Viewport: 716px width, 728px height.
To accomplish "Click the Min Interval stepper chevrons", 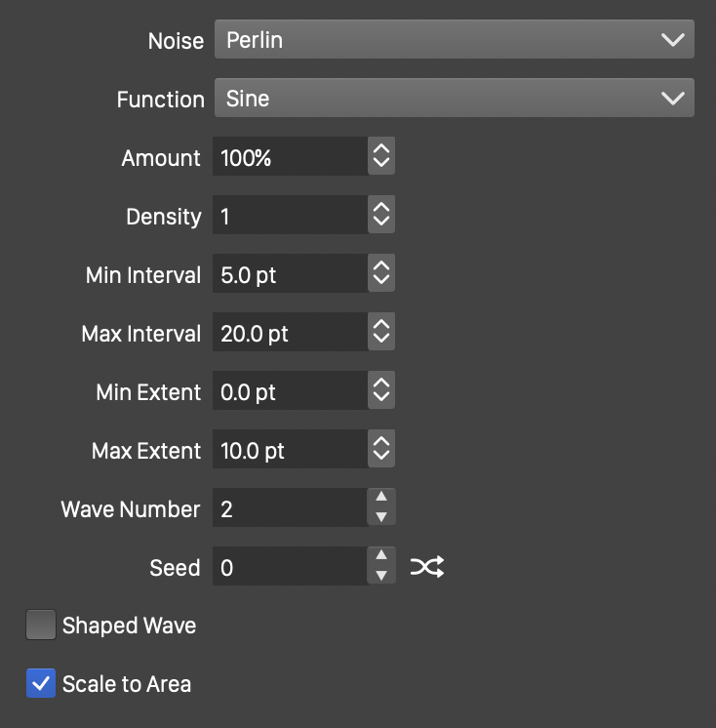I will [x=381, y=274].
